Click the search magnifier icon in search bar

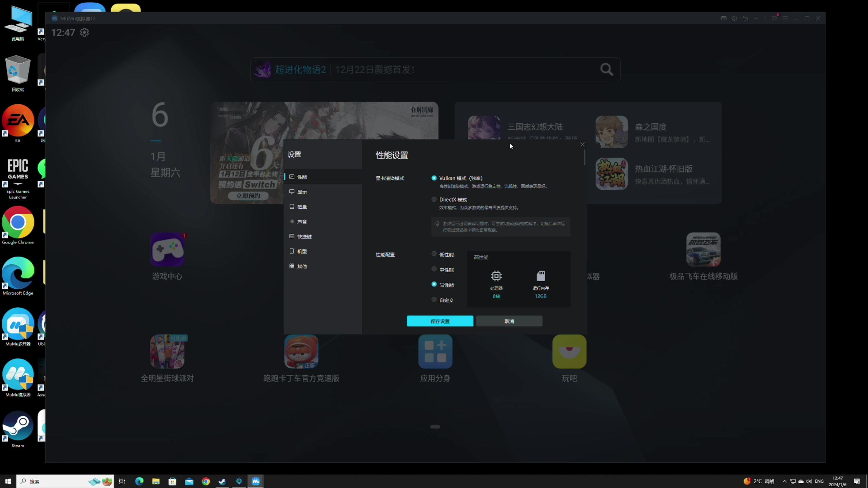(x=607, y=70)
